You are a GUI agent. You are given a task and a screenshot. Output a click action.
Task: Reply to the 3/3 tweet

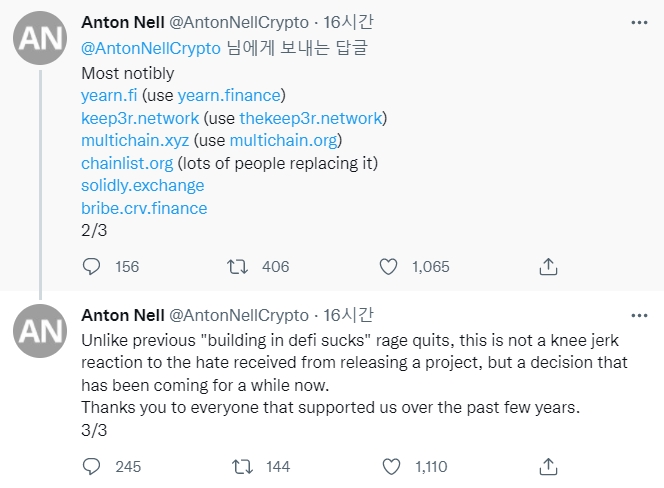tap(91, 466)
